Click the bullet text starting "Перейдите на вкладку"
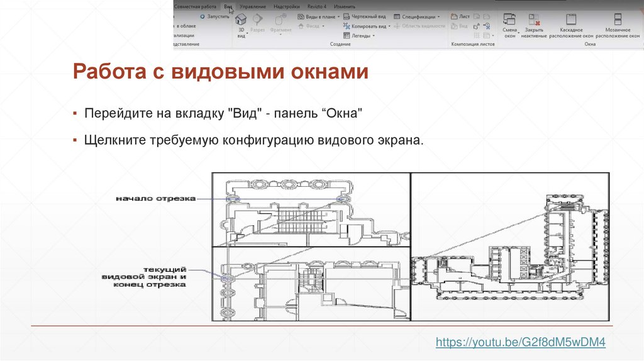 pyautogui.click(x=223, y=113)
